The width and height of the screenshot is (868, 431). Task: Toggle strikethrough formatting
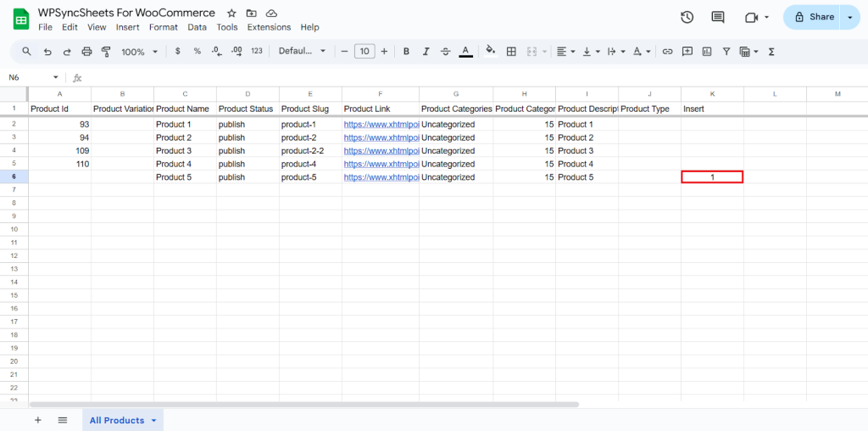(446, 52)
